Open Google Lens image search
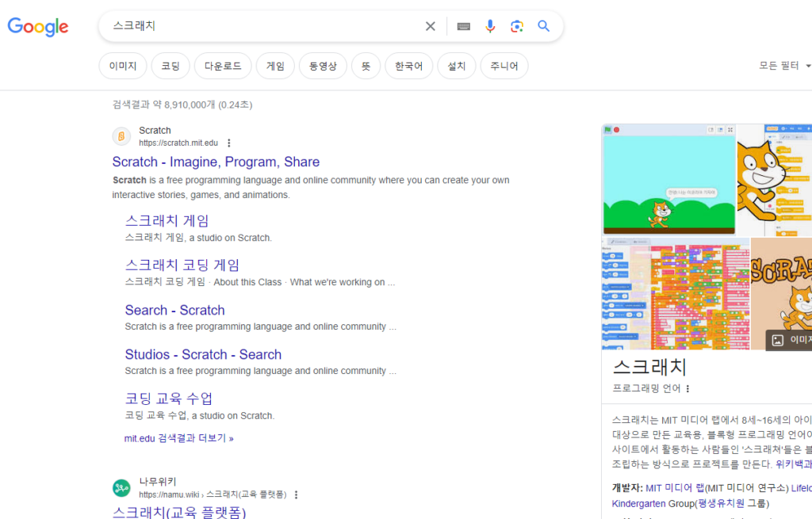 point(517,26)
